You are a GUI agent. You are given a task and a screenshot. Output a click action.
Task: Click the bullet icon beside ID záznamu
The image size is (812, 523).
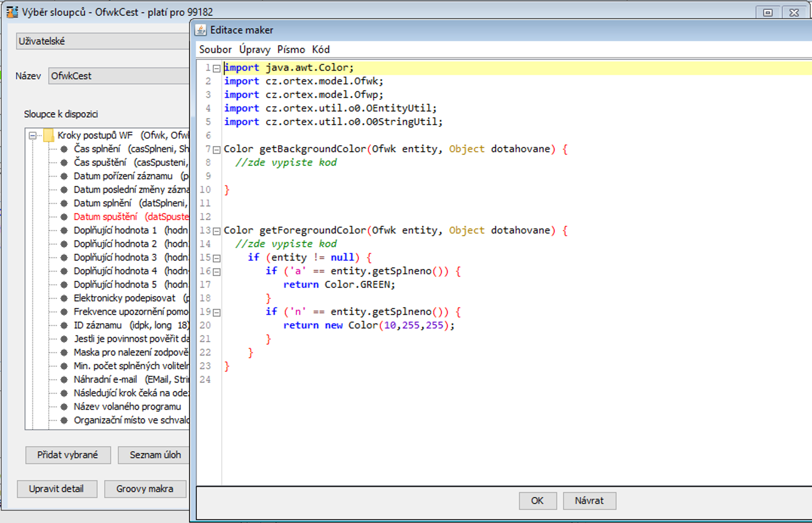64,325
